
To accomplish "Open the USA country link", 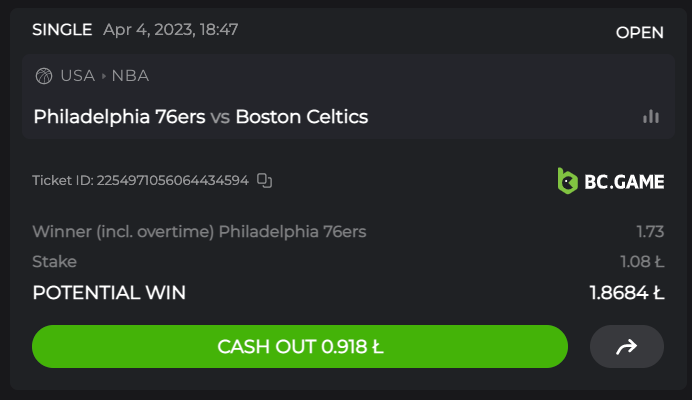I will tap(77, 76).
